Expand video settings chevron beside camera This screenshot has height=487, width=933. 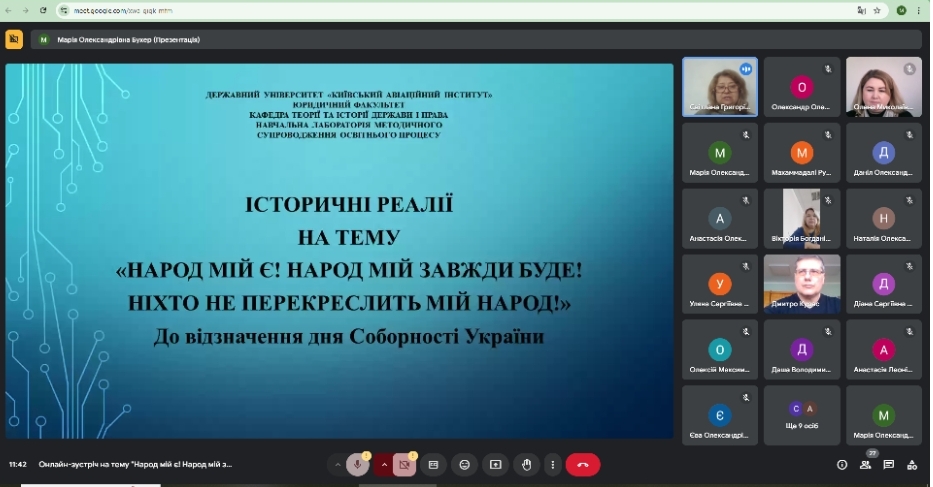tap(384, 465)
